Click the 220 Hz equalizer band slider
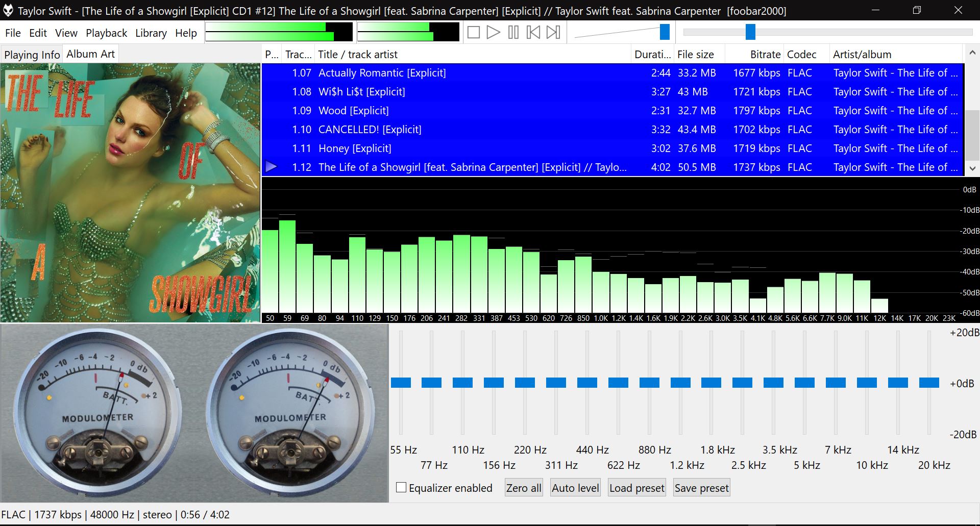The image size is (980, 526). [525, 383]
